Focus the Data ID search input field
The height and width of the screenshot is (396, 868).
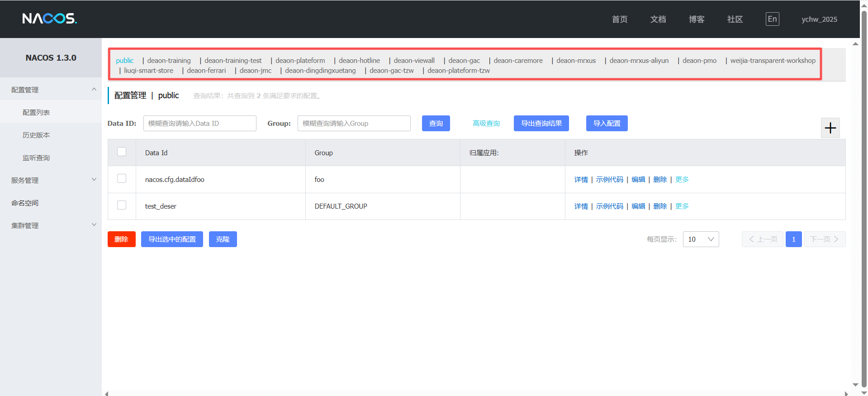click(199, 124)
